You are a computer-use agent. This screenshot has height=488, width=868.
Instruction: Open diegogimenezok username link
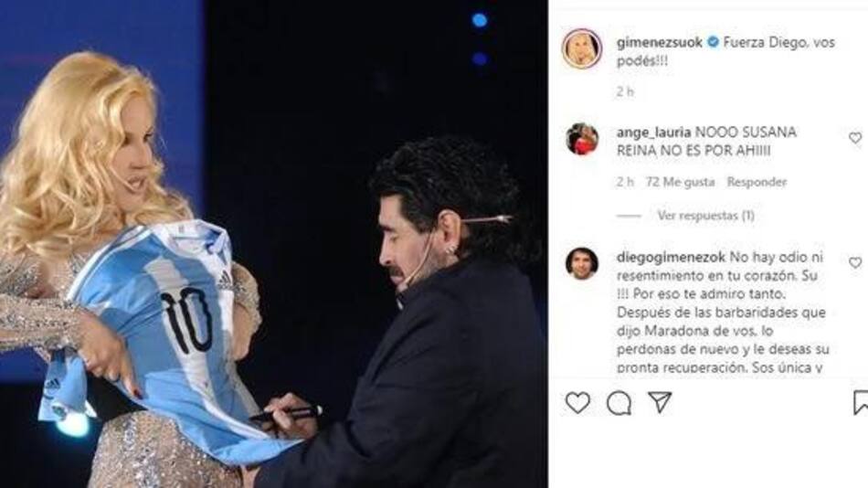coord(671,257)
